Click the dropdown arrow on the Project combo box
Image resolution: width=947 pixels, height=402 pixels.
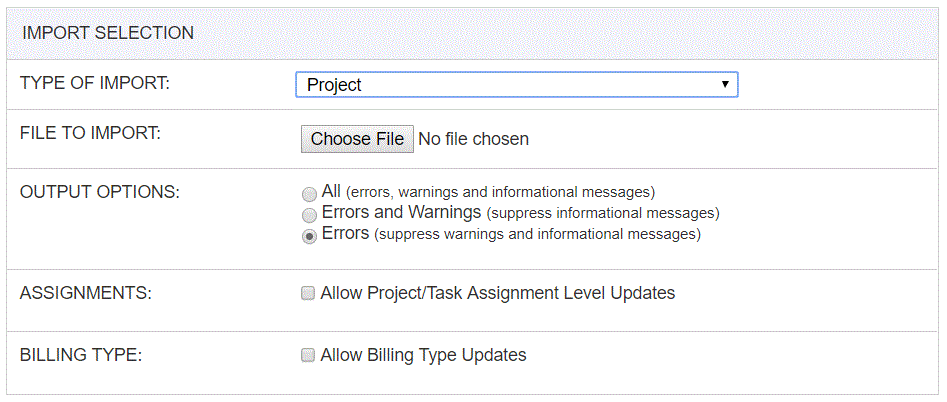click(725, 84)
